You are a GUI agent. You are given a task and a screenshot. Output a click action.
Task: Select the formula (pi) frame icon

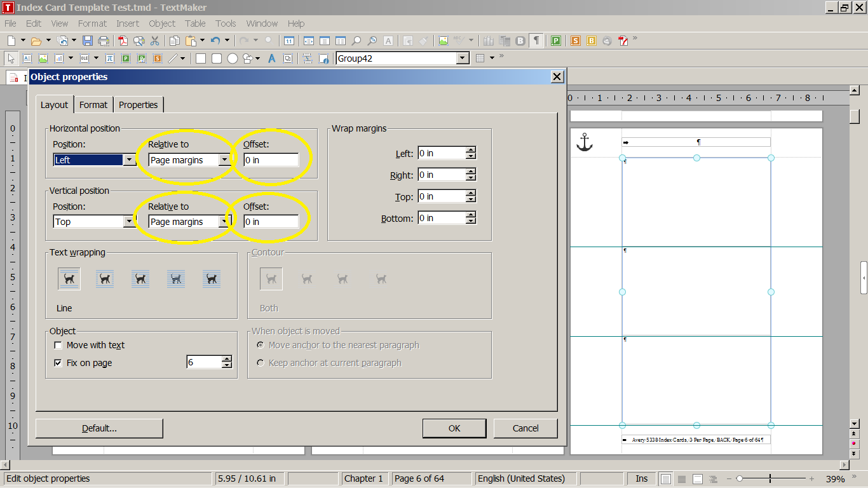click(x=110, y=58)
